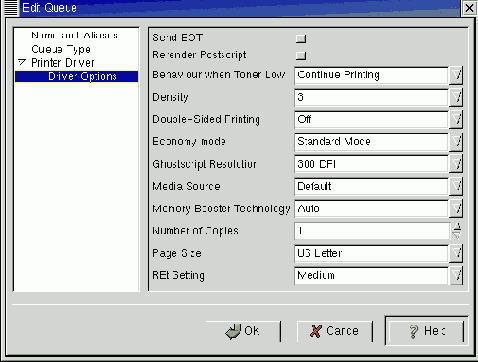
Task: Click the Page Size label
Action: 177,253
